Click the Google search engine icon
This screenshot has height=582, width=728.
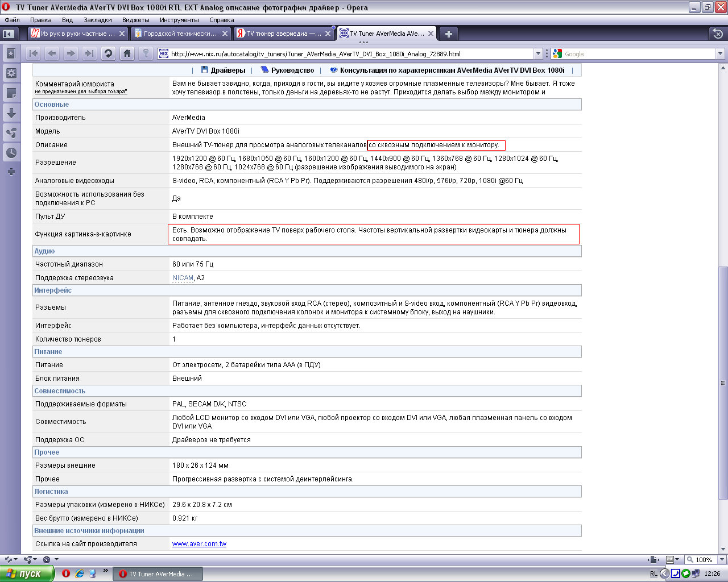coord(557,54)
